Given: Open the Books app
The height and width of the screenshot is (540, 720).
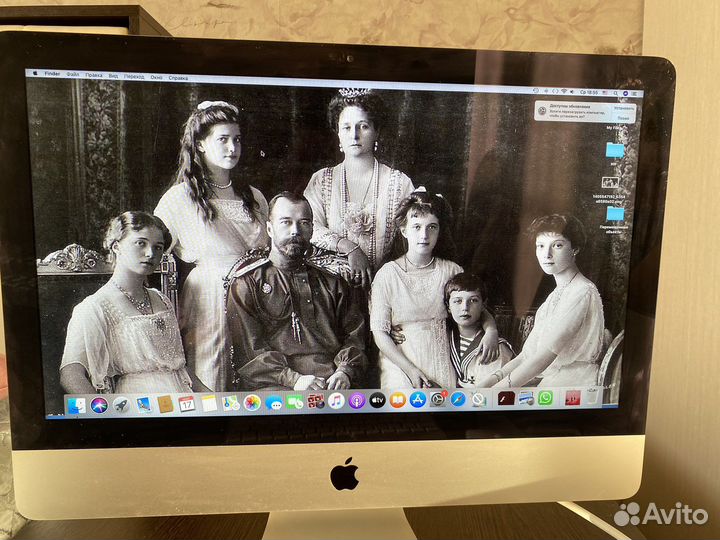Looking at the screenshot, I should point(397,400).
